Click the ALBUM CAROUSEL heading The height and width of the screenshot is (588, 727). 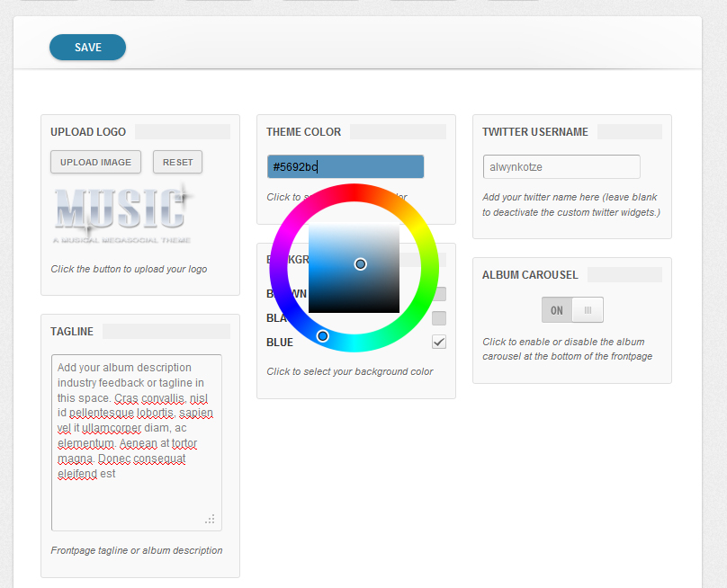[x=530, y=275]
